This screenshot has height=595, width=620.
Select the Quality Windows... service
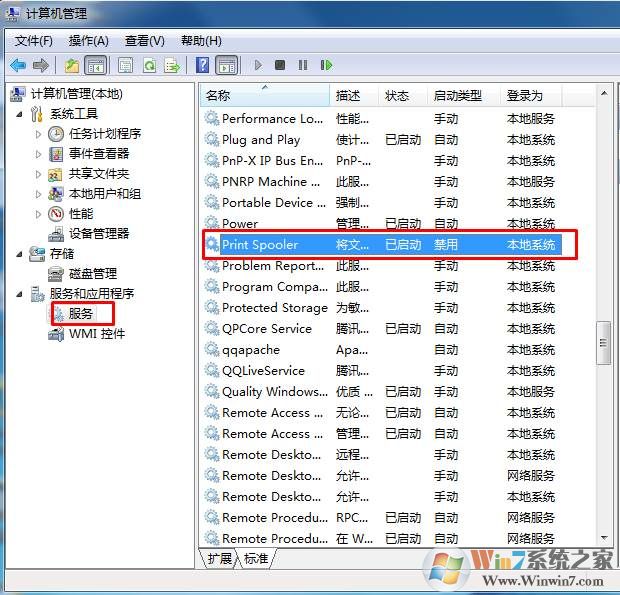click(x=382, y=392)
